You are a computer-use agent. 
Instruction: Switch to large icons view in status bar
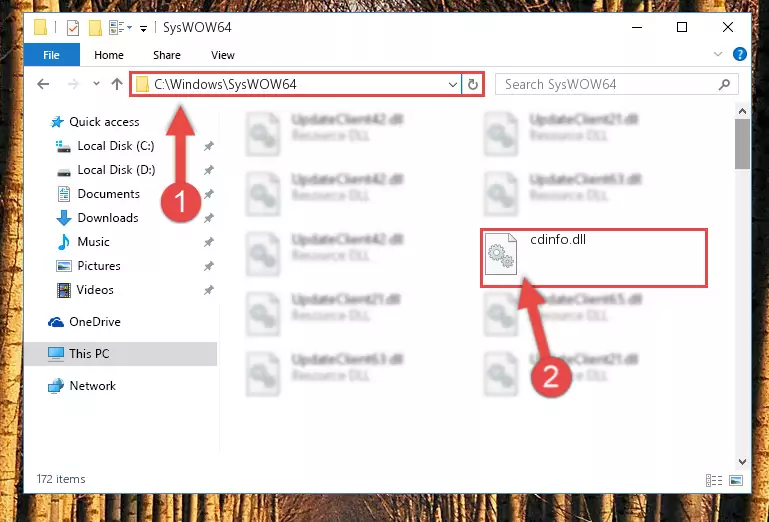[736, 480]
